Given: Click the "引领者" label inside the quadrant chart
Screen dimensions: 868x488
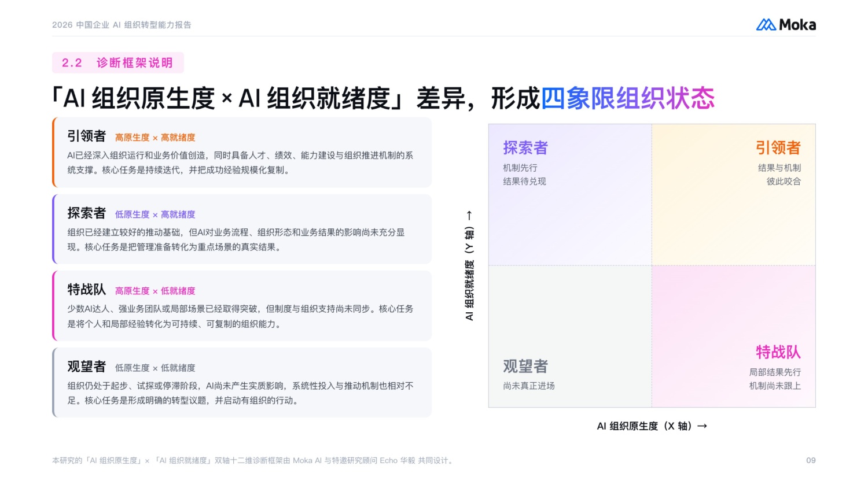Looking at the screenshot, I should [778, 148].
